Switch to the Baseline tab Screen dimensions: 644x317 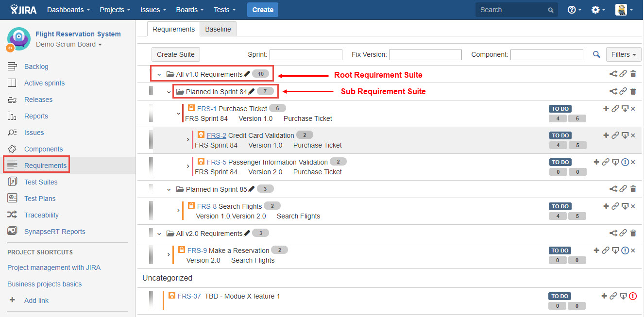[x=218, y=29]
